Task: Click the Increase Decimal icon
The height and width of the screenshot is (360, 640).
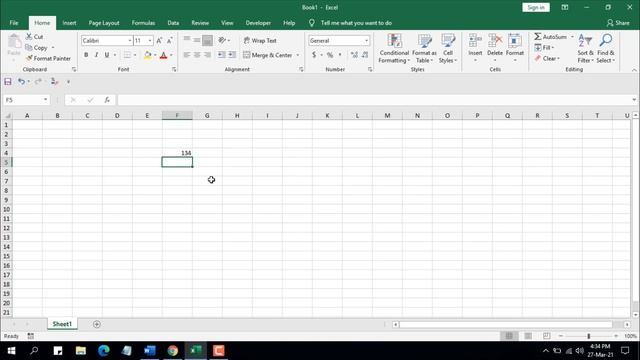Action: [x=354, y=55]
